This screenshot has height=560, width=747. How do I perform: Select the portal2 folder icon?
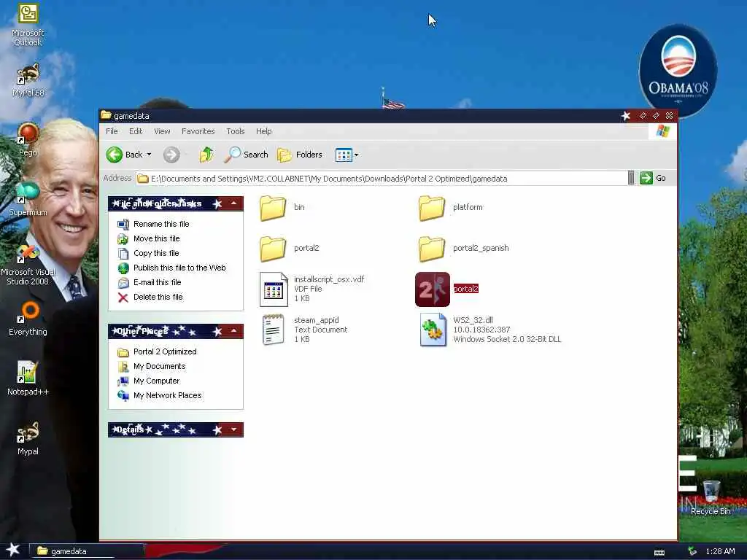[x=273, y=249]
